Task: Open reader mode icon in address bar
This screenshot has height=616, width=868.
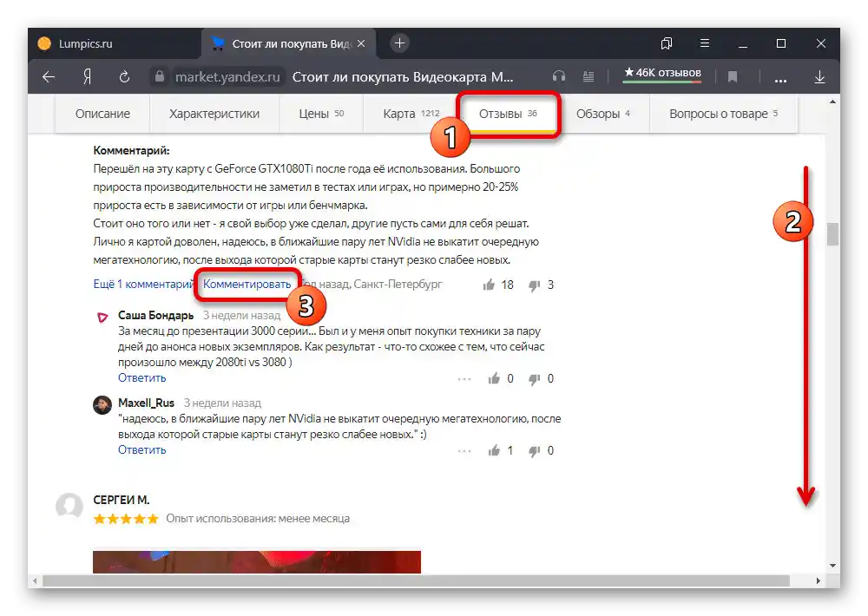Action: (x=589, y=77)
